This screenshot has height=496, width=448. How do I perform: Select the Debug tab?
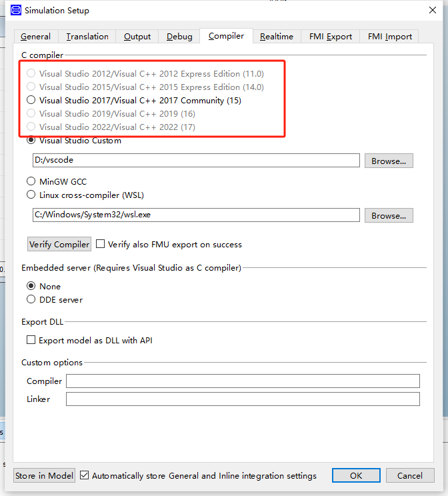coord(179,37)
